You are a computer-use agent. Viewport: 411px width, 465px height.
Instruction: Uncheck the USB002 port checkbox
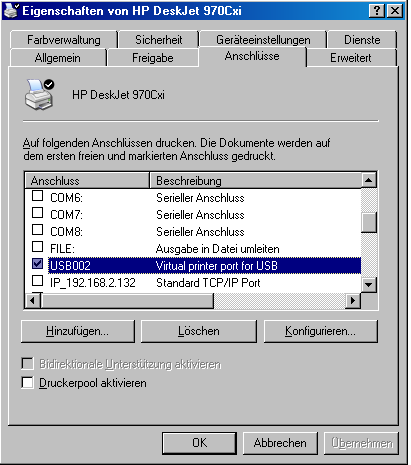(37, 264)
